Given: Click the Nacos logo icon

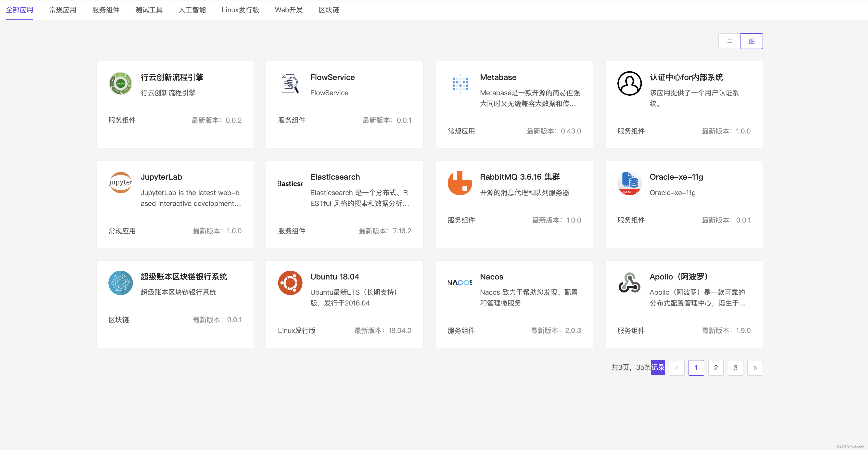Looking at the screenshot, I should [x=460, y=283].
